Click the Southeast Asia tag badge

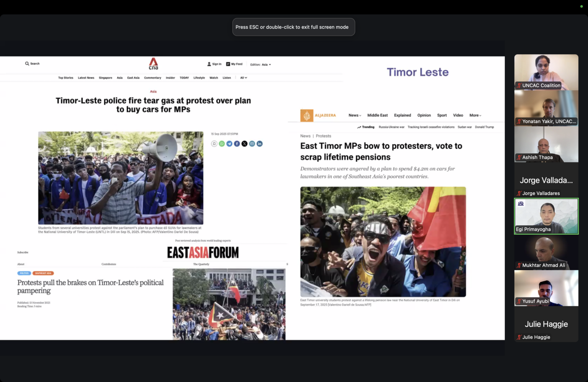pos(43,273)
